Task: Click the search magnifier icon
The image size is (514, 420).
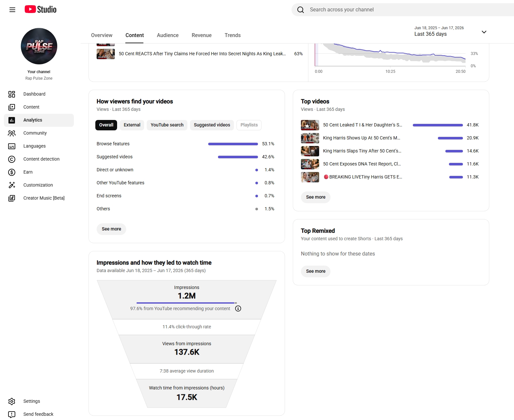Action: [301, 10]
